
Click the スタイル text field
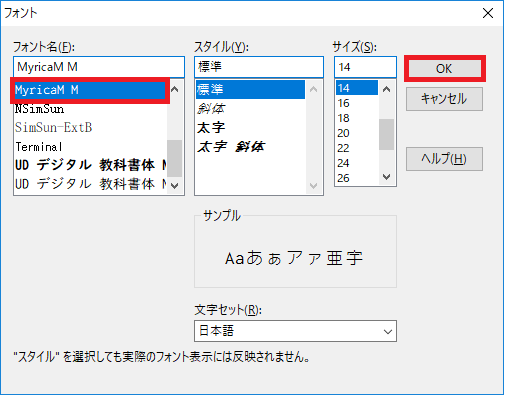click(x=259, y=67)
